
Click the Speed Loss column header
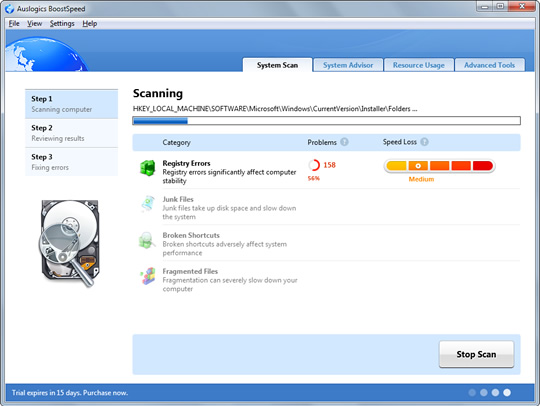click(400, 142)
